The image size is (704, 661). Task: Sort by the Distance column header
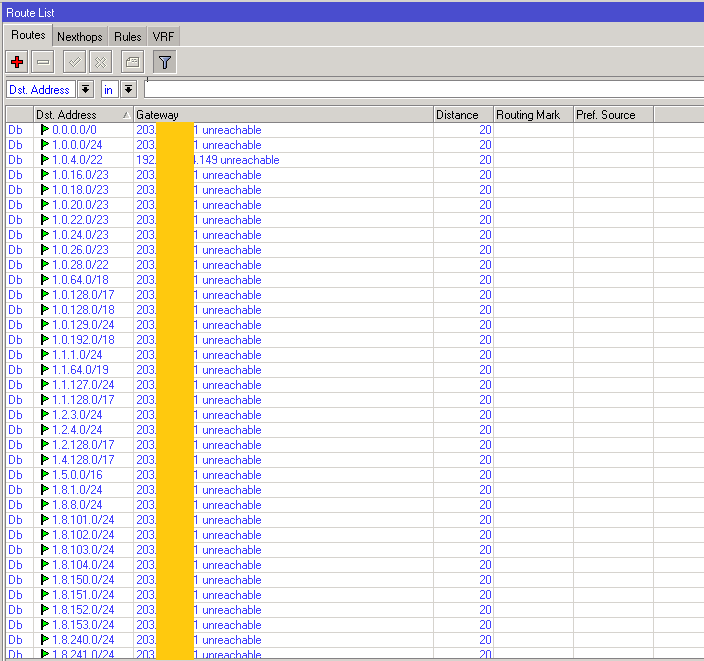(463, 115)
